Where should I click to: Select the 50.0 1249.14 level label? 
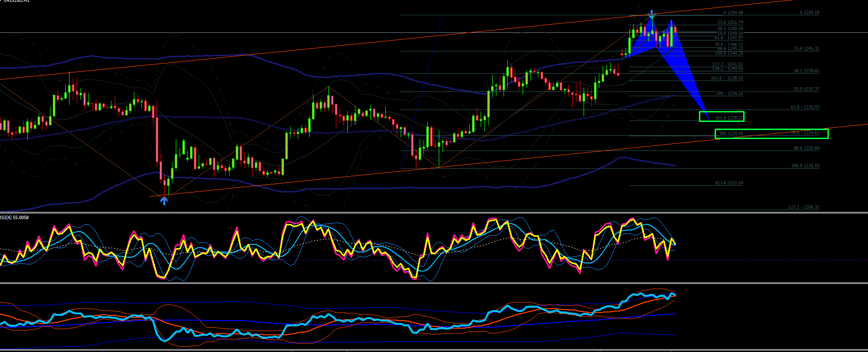730,33
